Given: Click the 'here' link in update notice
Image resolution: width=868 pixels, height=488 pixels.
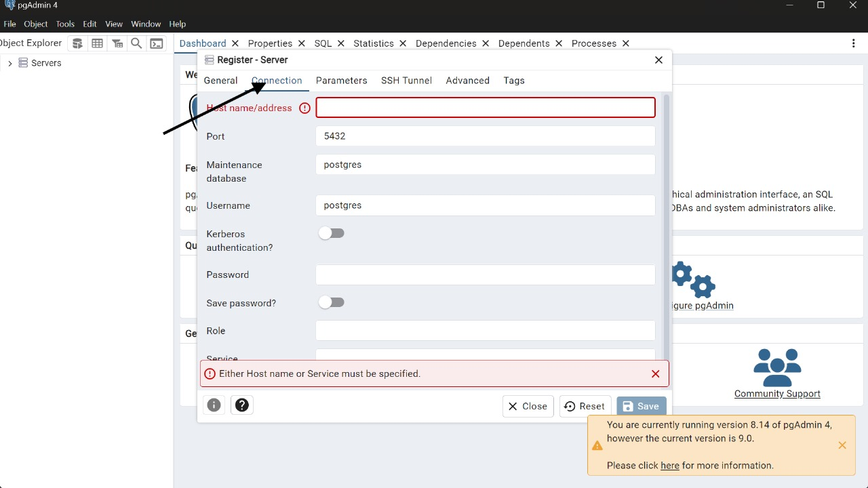Looking at the screenshot, I should pyautogui.click(x=669, y=466).
